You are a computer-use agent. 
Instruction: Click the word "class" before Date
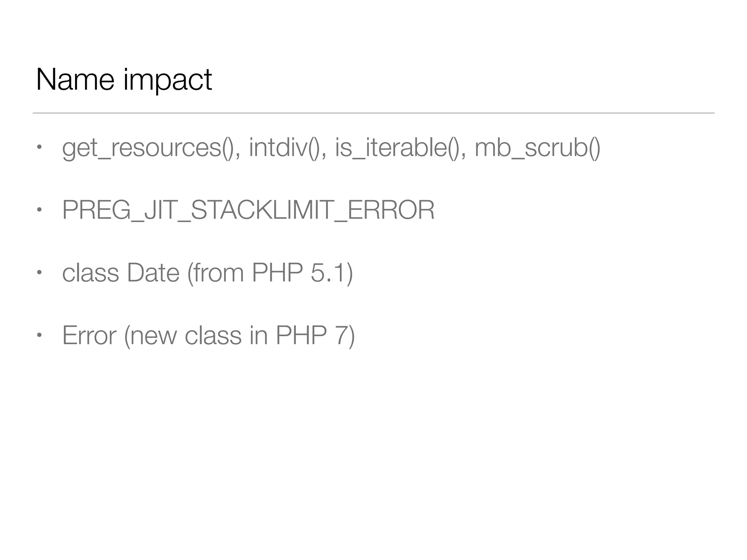pyautogui.click(x=90, y=273)
